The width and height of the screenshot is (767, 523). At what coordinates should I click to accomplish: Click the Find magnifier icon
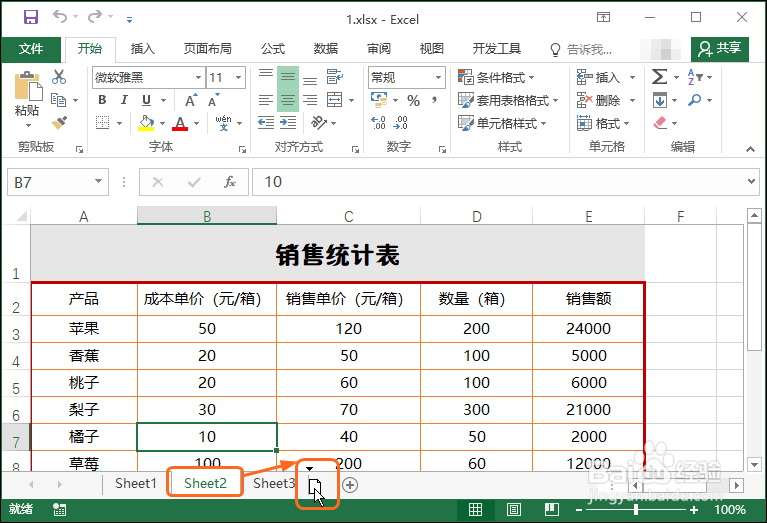pyautogui.click(x=694, y=100)
